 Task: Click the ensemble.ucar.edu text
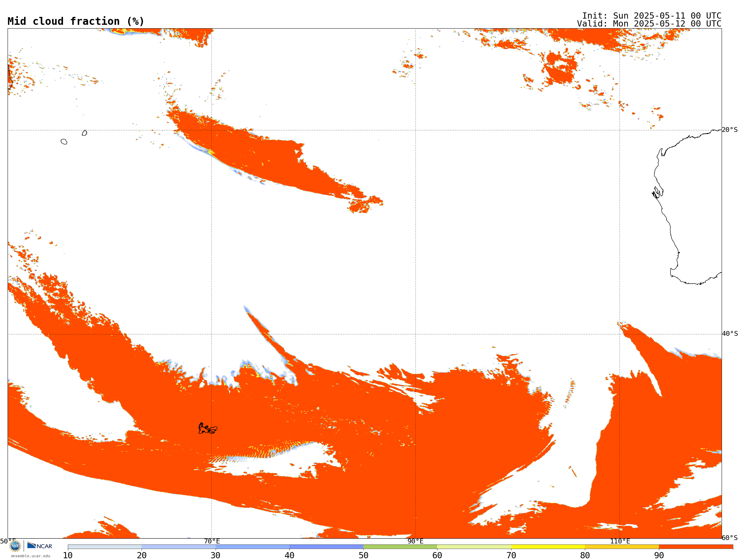tap(31, 556)
